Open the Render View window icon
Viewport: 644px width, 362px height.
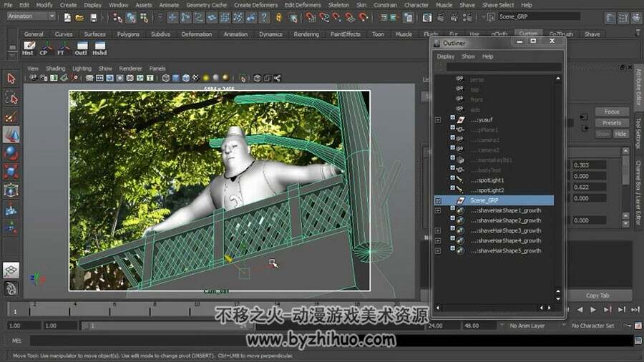428,17
